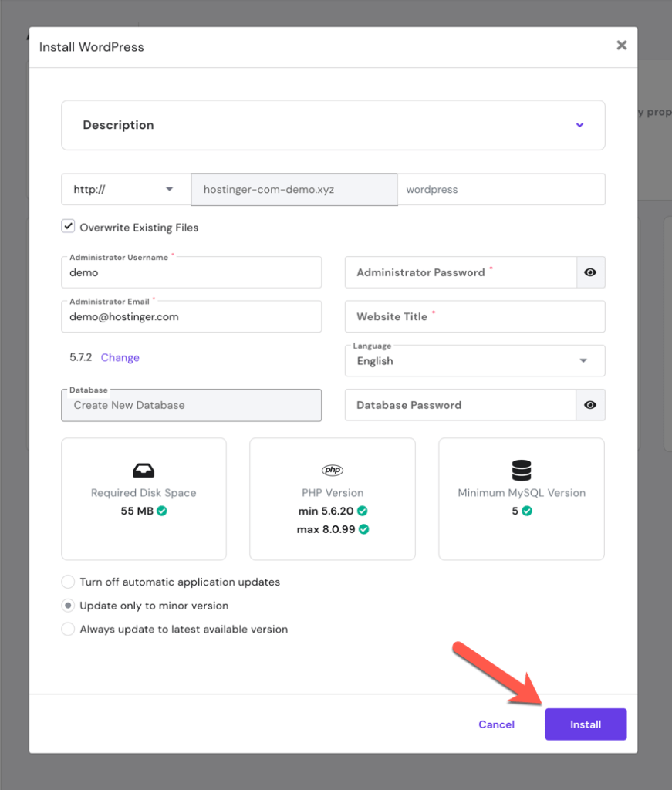Click the green checkmark beside 55 MB
The height and width of the screenshot is (790, 672).
(162, 511)
